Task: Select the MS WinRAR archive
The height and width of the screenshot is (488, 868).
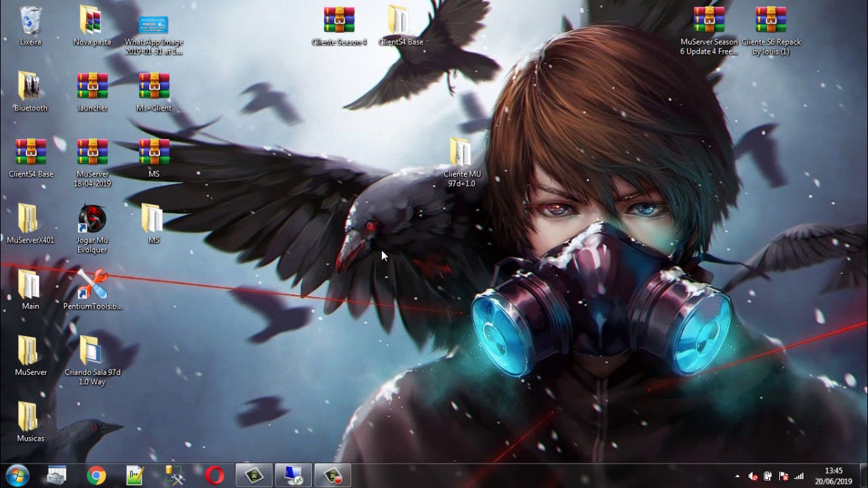Action: point(154,157)
